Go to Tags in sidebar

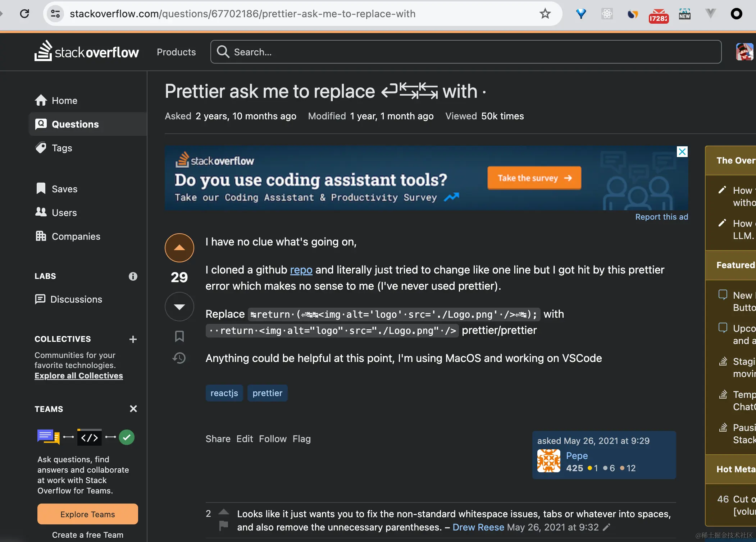coord(62,148)
